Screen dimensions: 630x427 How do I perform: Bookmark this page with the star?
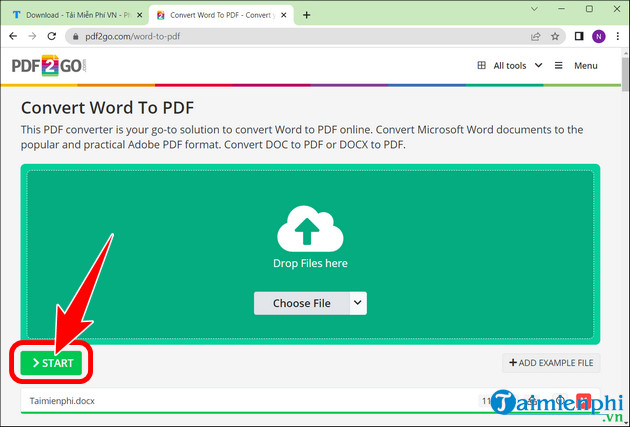[555, 37]
